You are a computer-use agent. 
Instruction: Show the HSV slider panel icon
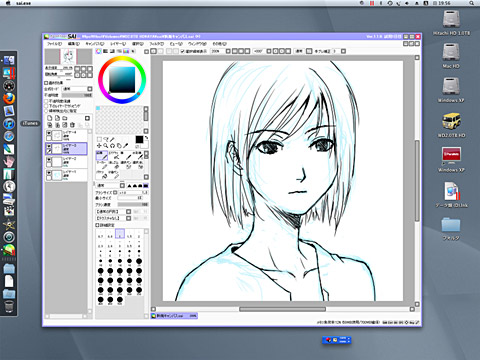(x=112, y=51)
